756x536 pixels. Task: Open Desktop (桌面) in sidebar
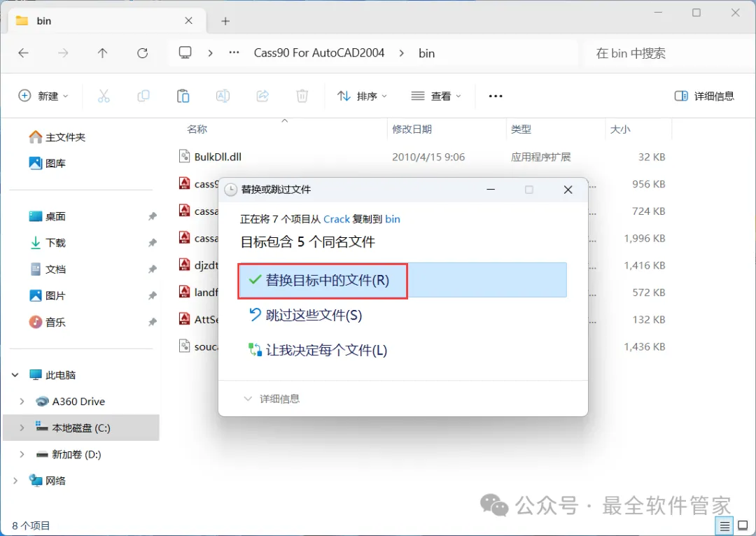(48, 216)
